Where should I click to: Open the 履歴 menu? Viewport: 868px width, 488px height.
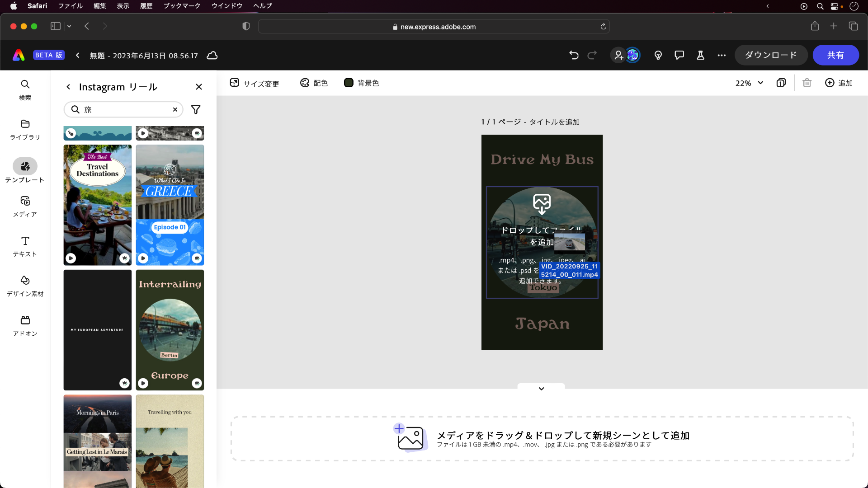(146, 6)
